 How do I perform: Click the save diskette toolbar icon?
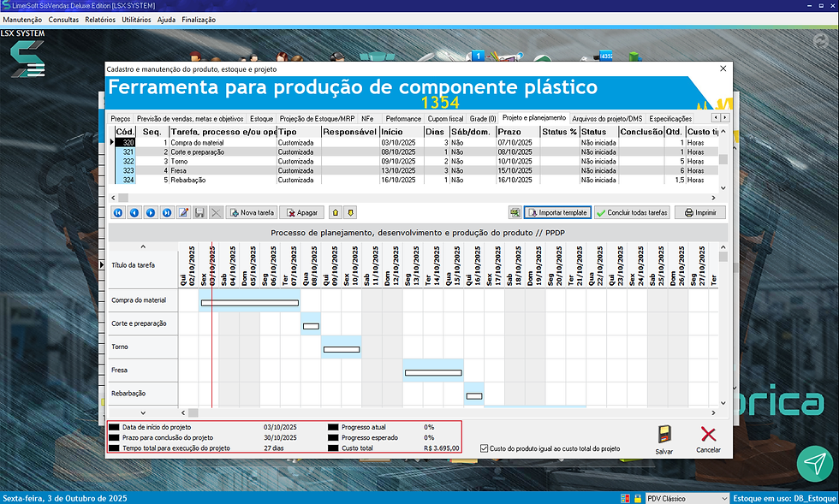[x=199, y=212]
